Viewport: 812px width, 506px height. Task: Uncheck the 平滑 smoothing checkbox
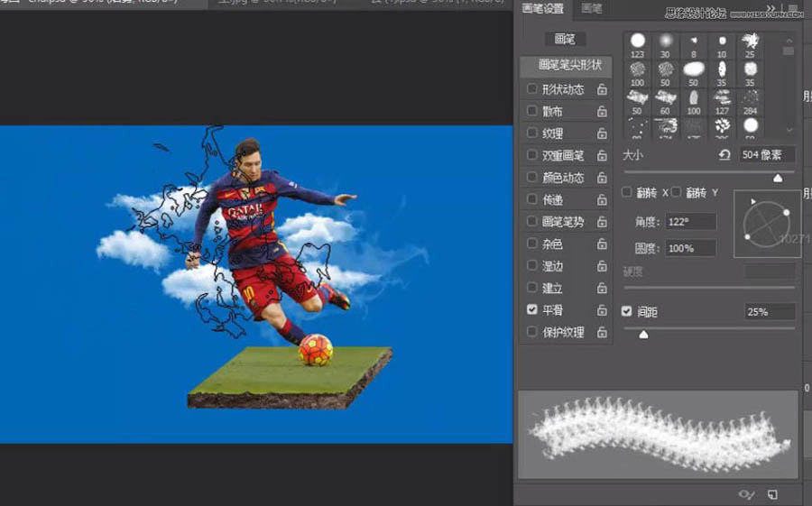point(532,309)
